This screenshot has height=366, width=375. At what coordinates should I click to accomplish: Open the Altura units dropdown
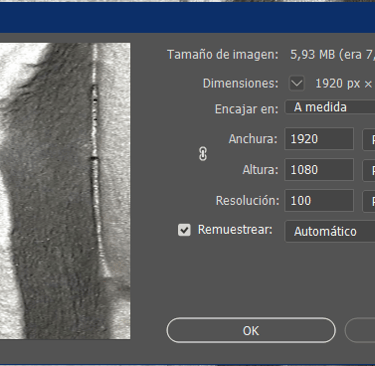pos(369,170)
